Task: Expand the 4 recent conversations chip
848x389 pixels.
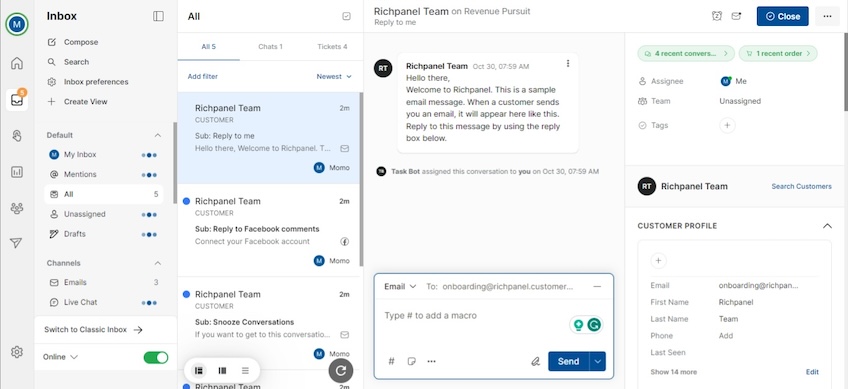Action: (x=686, y=54)
